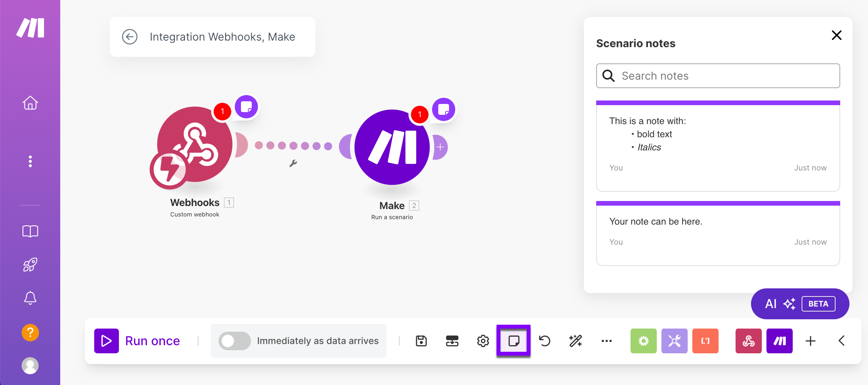Select the 'Your note can be here' note
Viewport: 868px width, 385px height.
tap(718, 233)
